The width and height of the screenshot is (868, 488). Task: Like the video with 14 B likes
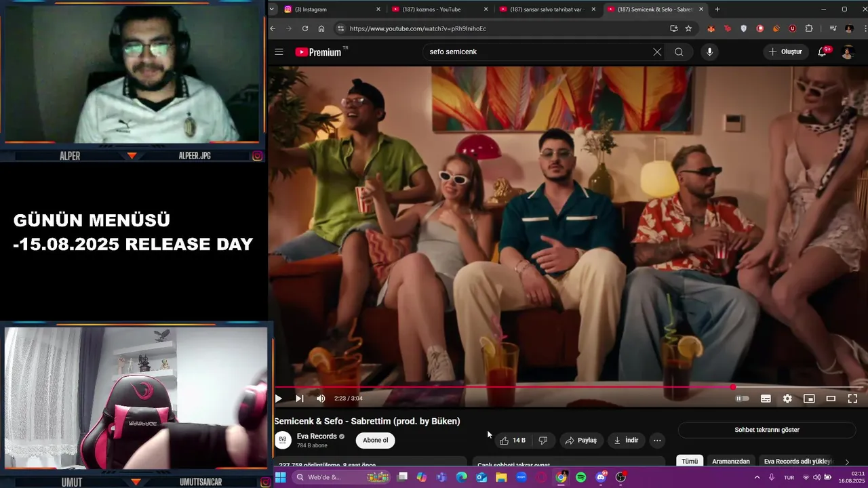[513, 441]
